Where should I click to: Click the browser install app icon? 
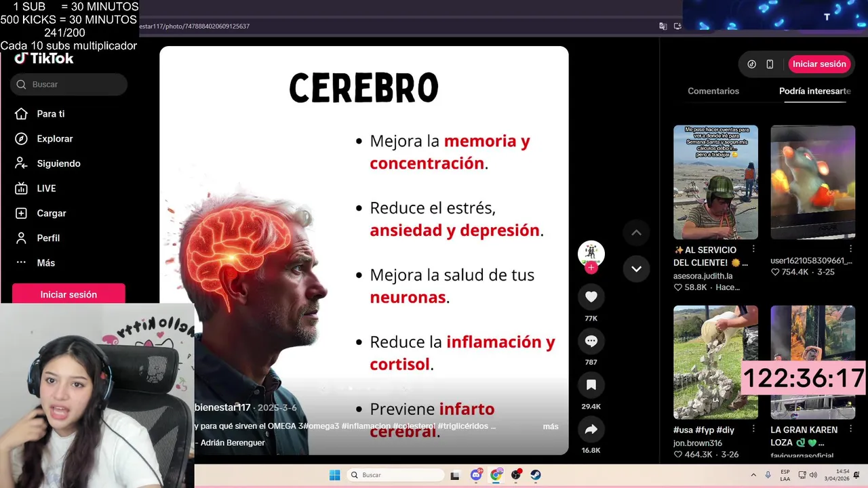point(677,26)
